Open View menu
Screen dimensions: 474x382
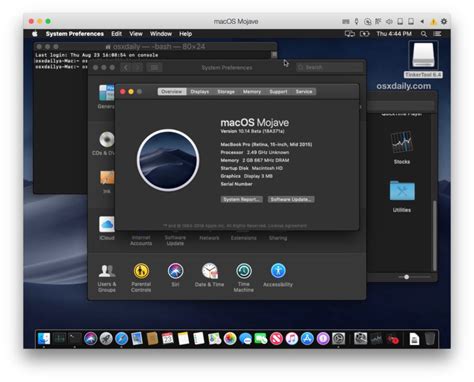click(x=136, y=34)
